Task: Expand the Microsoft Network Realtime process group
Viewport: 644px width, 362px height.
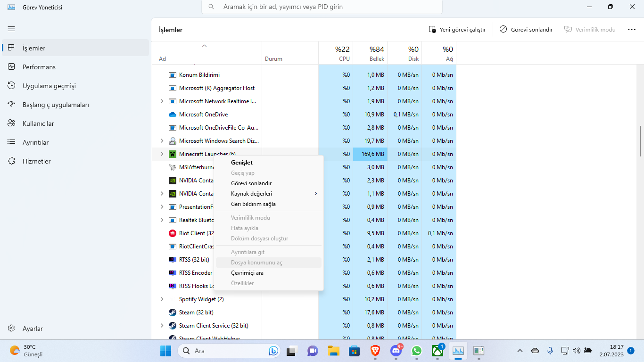Action: tap(162, 101)
